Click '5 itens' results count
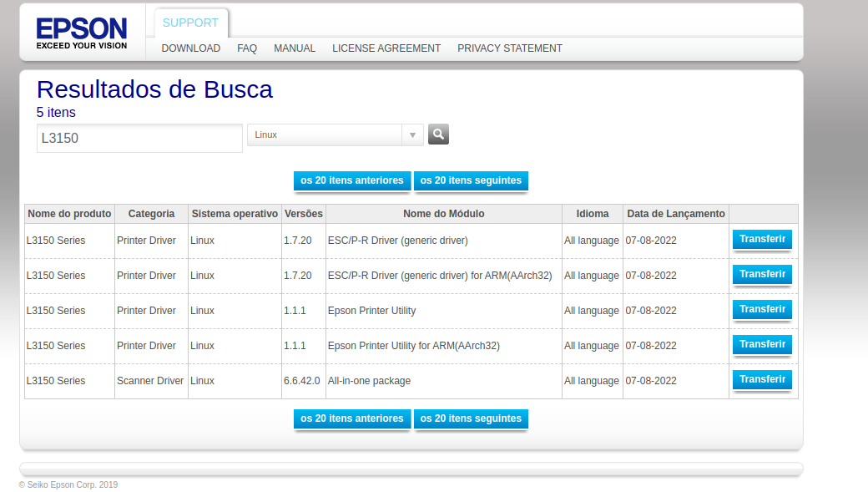 [x=56, y=113]
